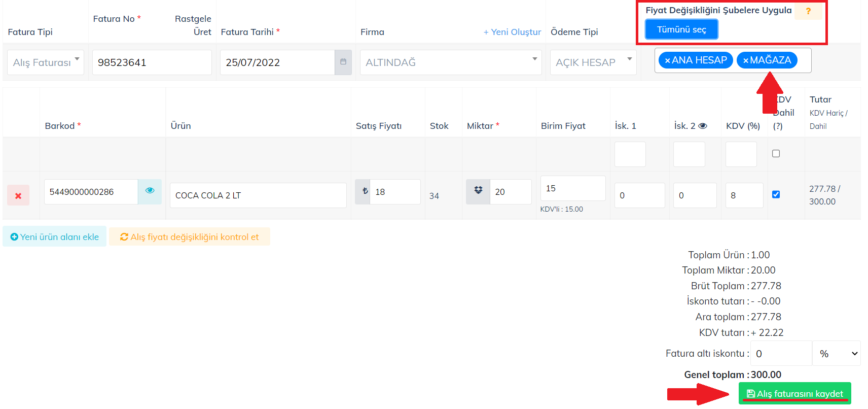Click the Tutar value 277.78 / 300.00
The width and height of the screenshot is (868, 409).
[x=825, y=195]
